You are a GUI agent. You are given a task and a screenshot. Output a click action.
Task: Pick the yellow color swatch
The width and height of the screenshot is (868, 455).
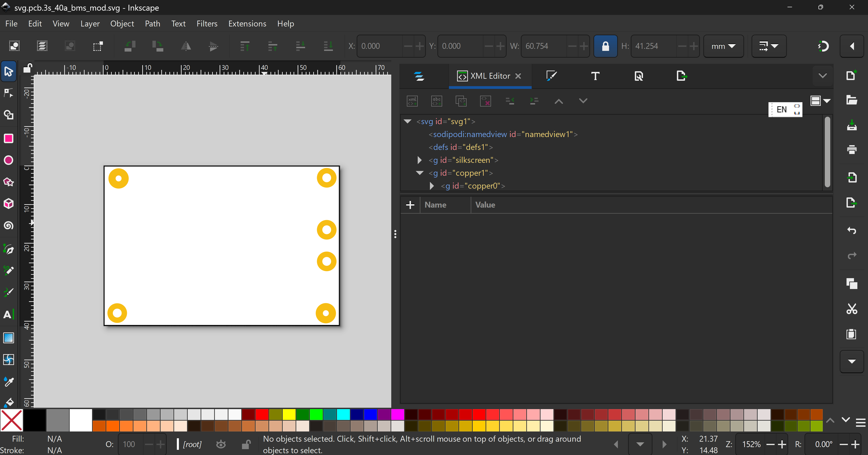pos(289,414)
